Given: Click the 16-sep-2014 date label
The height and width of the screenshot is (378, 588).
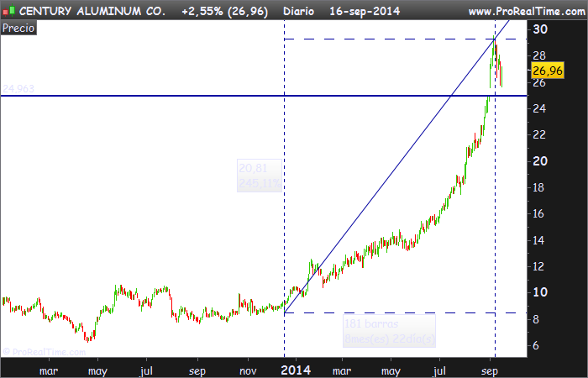Looking at the screenshot, I should point(365,11).
